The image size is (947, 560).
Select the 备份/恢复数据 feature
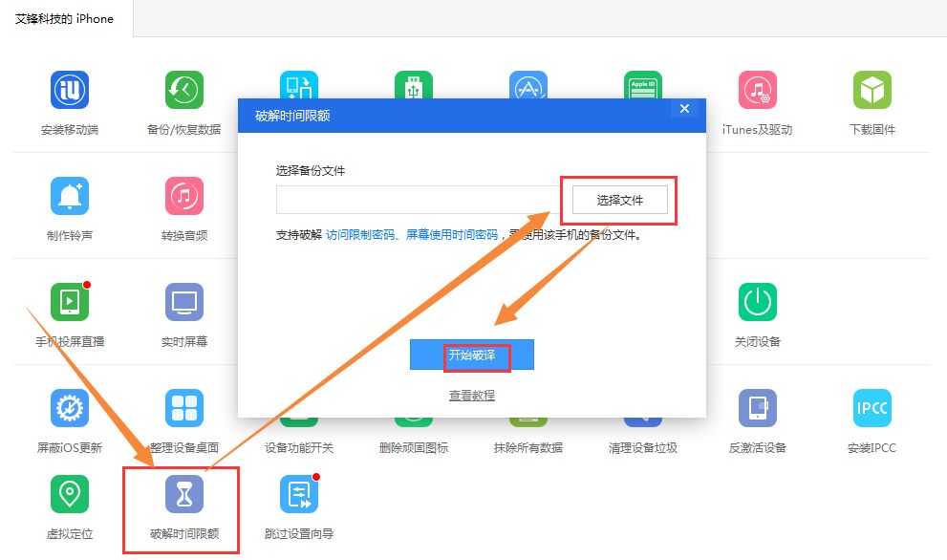[183, 100]
